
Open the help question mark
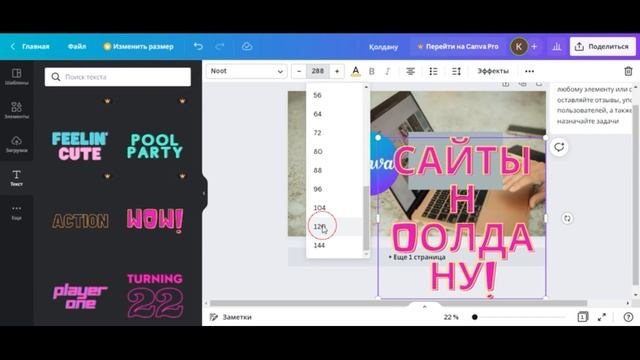[x=628, y=317]
